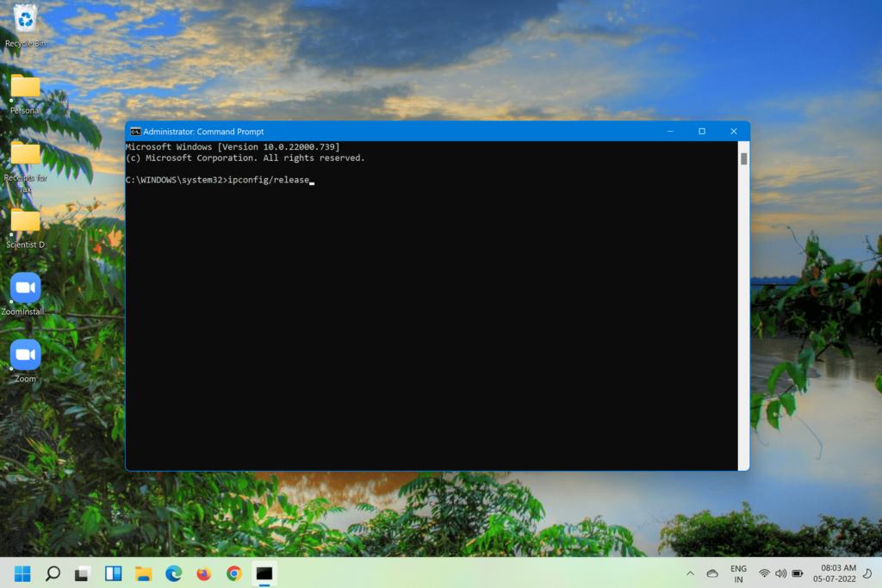
Task: Launch Firefox from the taskbar
Action: (x=203, y=573)
